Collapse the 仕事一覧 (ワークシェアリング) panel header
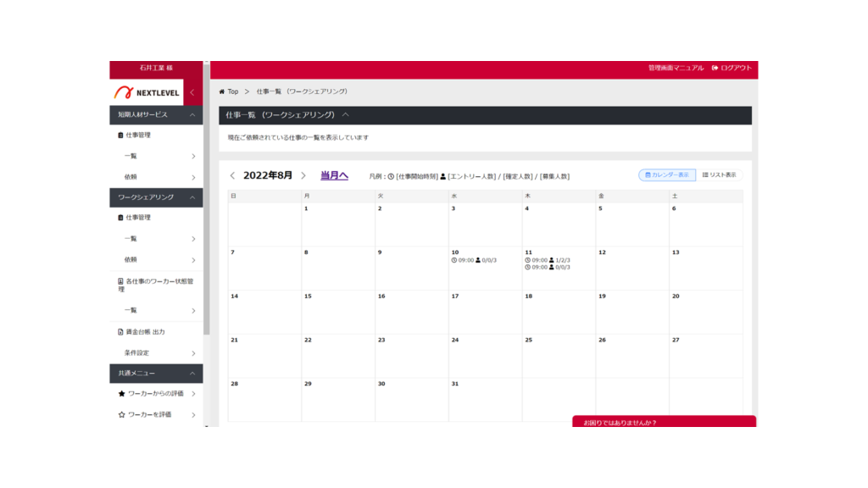 point(346,115)
